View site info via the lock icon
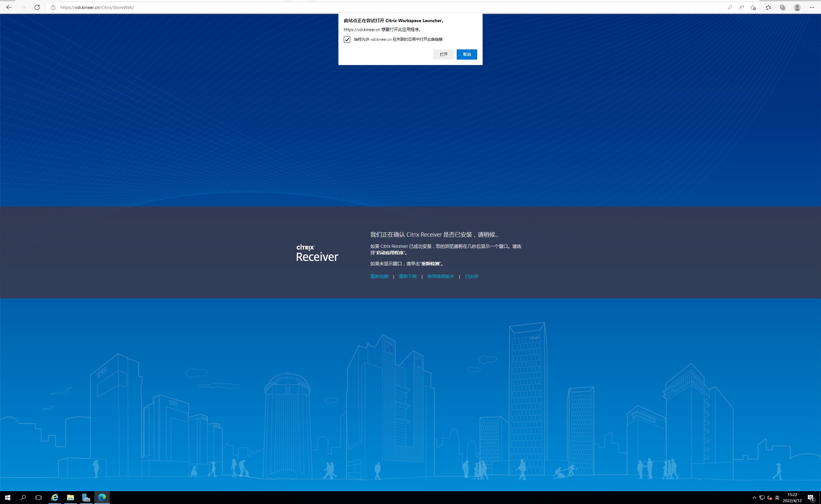 coord(53,7)
